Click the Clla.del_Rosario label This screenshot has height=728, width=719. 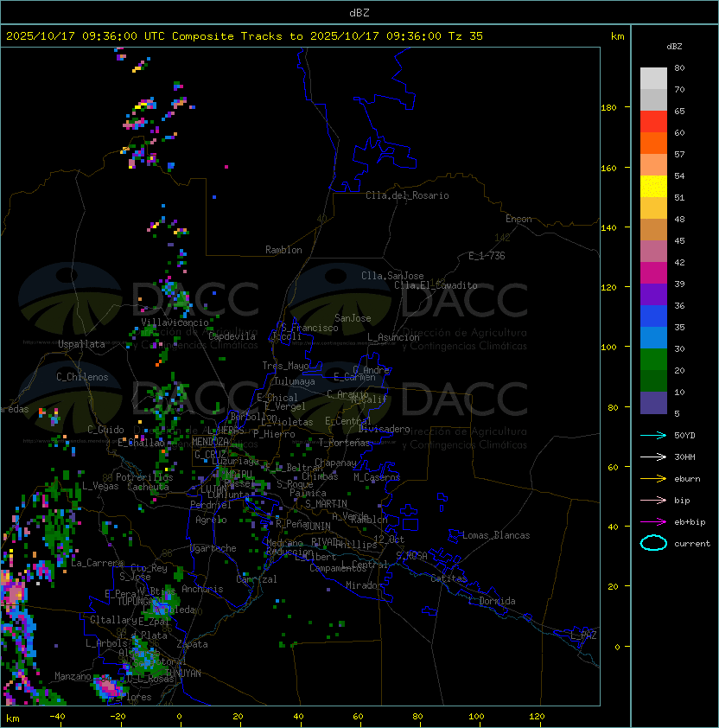click(x=407, y=195)
